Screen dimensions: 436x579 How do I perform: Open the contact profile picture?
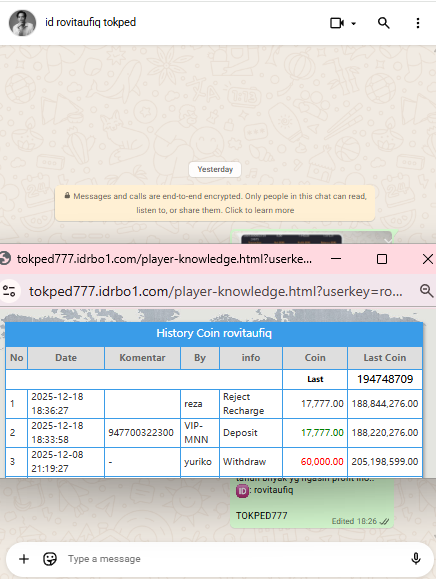click(23, 23)
